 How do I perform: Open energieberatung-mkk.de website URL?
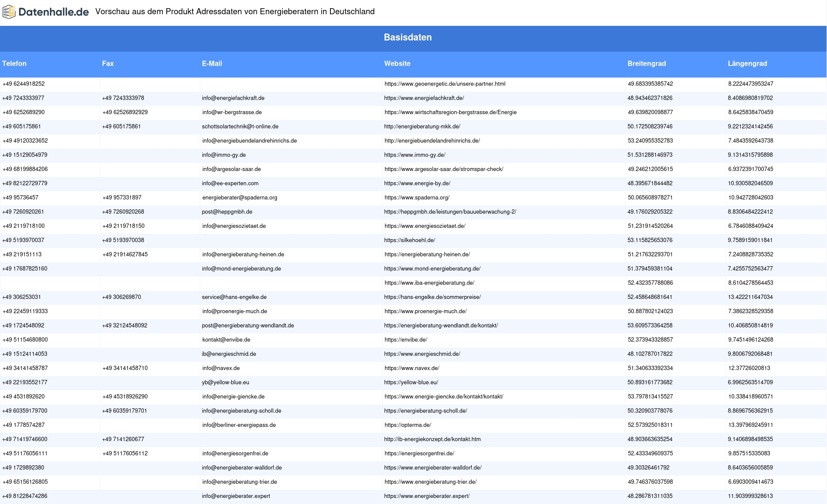tap(422, 127)
